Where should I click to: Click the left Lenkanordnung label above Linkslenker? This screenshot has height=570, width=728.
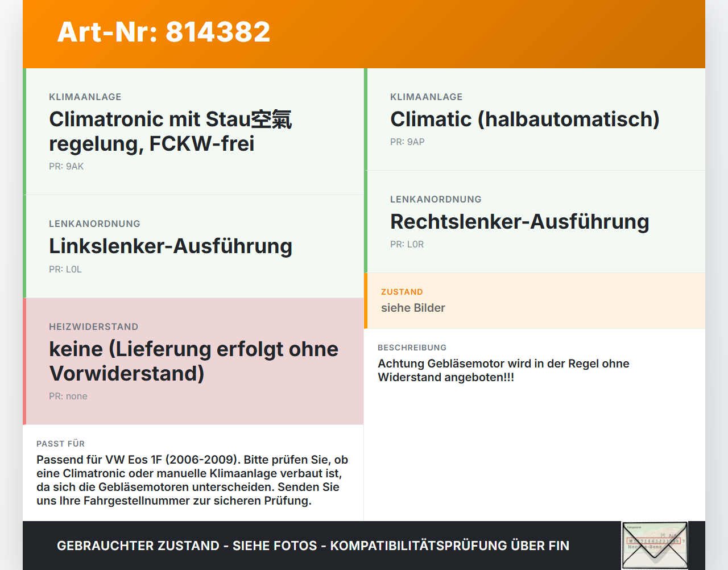point(94,224)
